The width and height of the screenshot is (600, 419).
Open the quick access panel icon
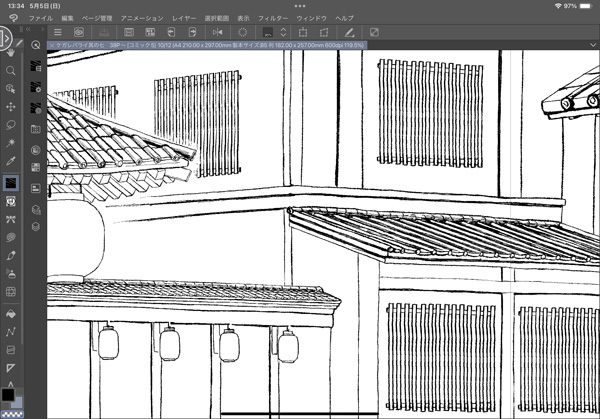coord(36,45)
